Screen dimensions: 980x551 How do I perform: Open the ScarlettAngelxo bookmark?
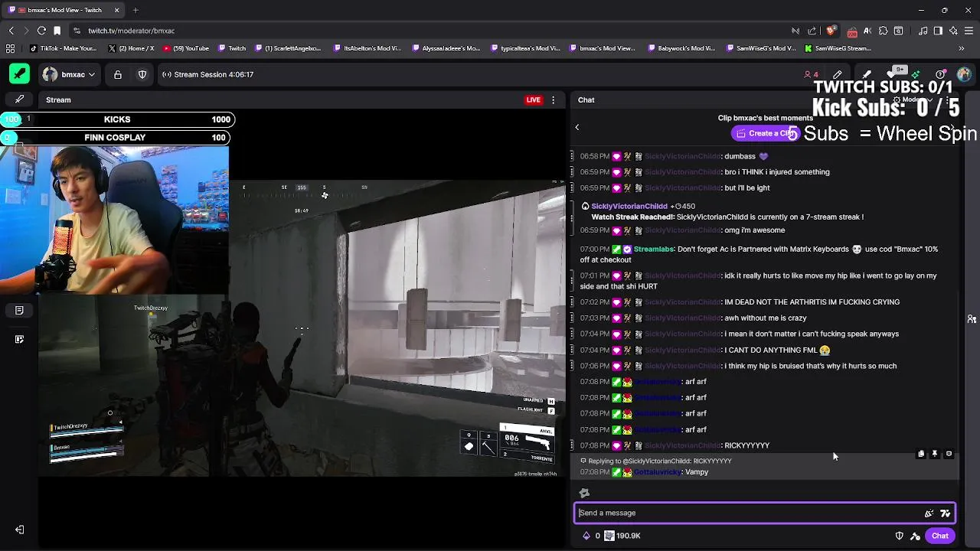click(287, 48)
